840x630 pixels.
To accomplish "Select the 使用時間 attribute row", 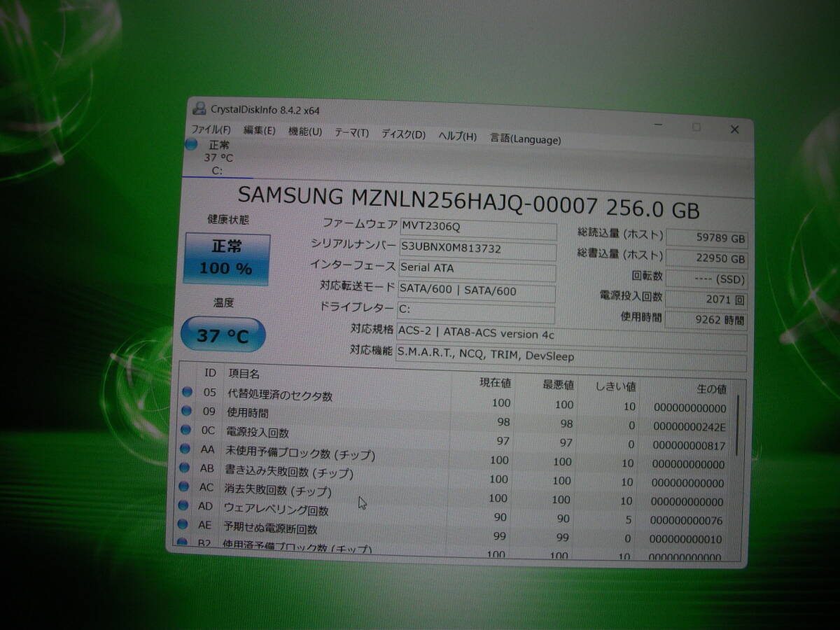I will [454, 419].
